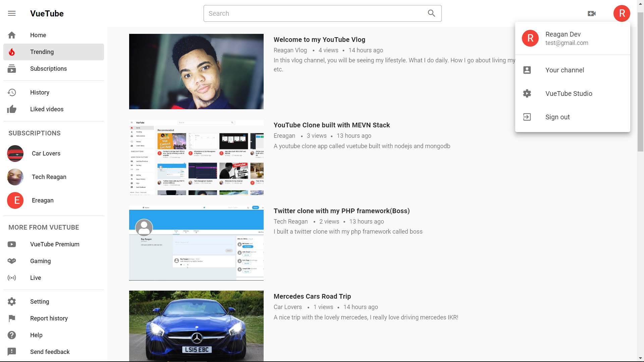Click the Mercedes car video thumbnail

(196, 326)
